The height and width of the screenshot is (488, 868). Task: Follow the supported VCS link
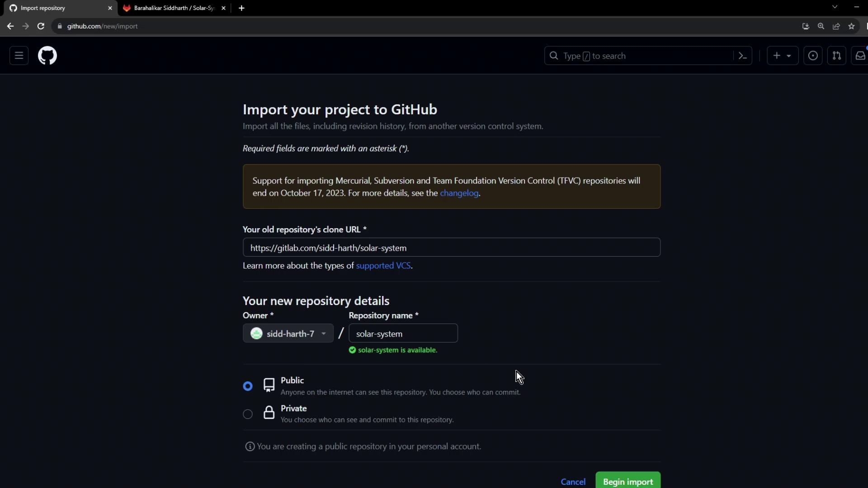(383, 266)
